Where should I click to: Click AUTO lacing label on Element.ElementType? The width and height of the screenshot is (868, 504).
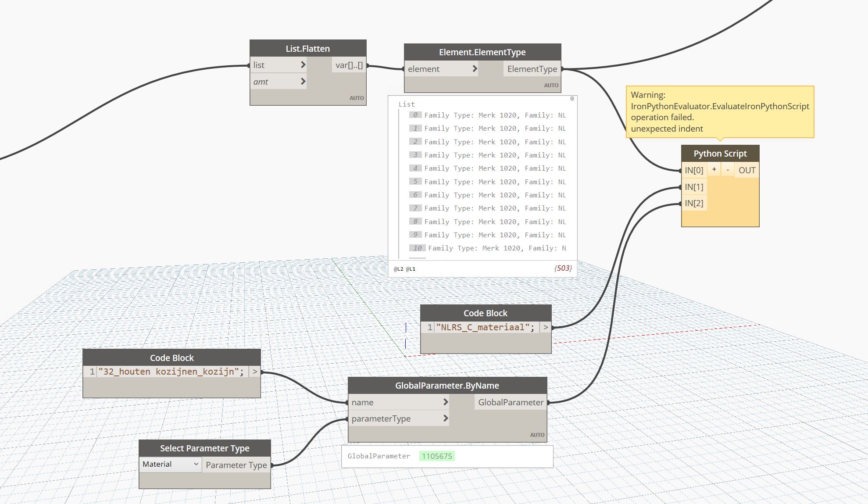[551, 85]
